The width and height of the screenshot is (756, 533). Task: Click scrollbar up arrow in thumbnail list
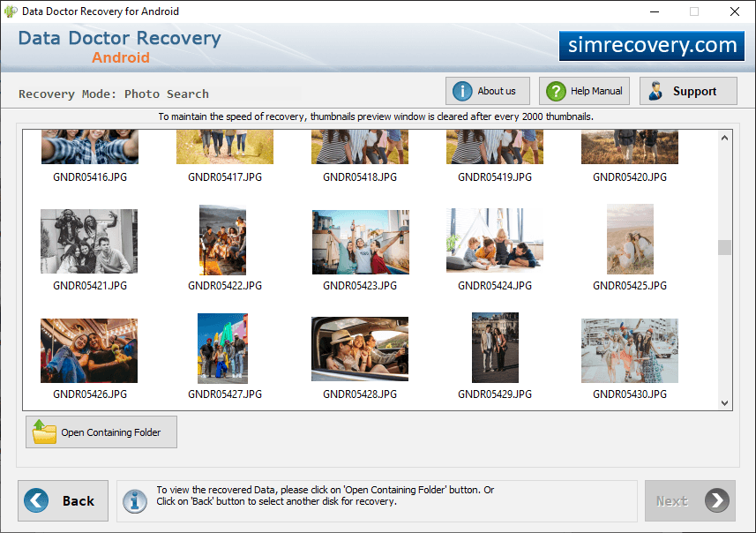[x=724, y=138]
